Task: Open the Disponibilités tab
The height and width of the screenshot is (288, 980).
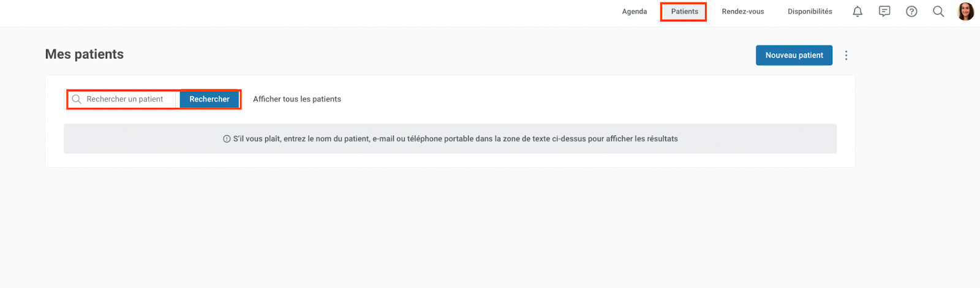Action: coord(810,12)
